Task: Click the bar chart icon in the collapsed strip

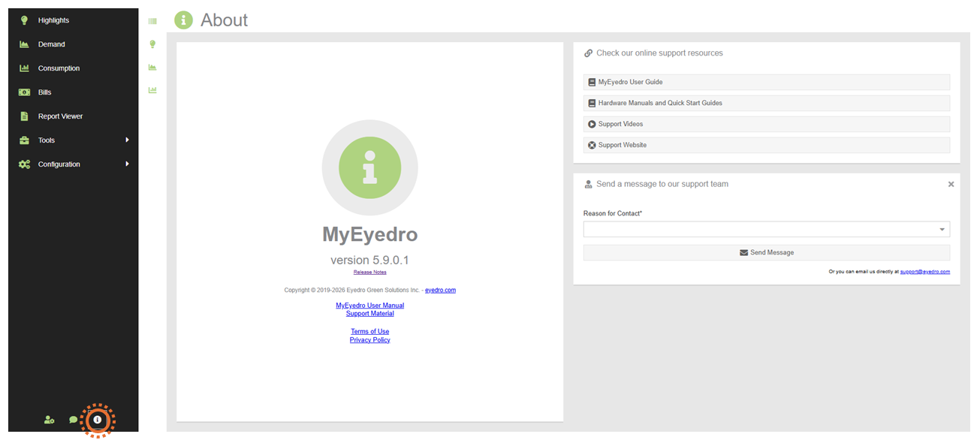Action: 152,90
